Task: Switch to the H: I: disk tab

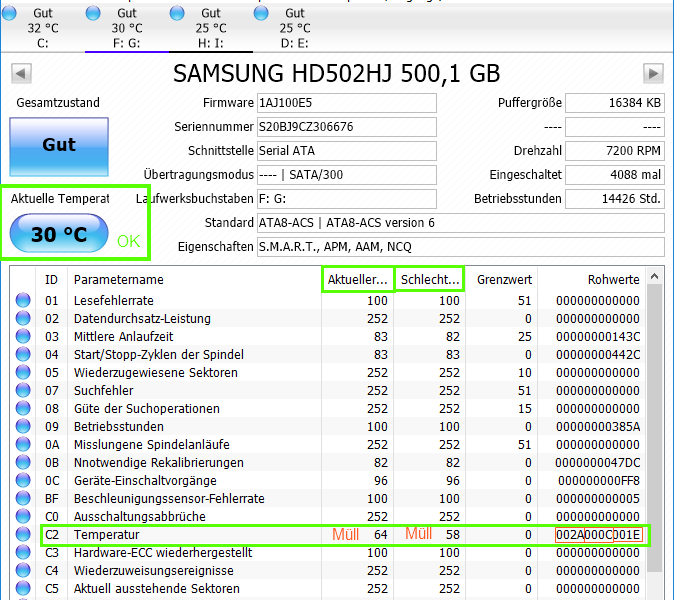Action: (211, 28)
